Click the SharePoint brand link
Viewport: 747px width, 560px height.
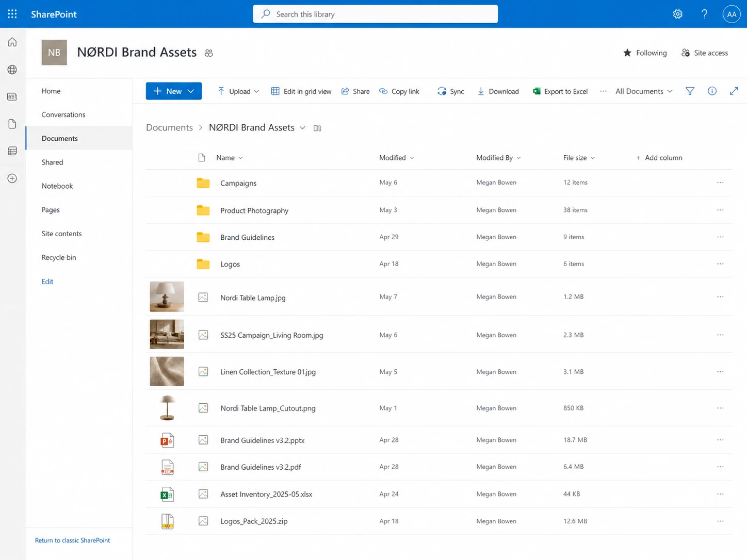54,14
